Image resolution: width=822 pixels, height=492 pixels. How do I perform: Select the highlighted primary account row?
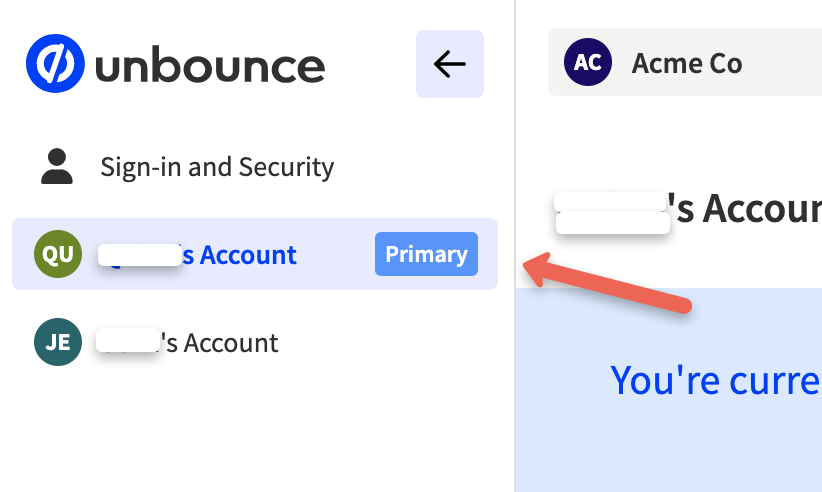coord(255,254)
